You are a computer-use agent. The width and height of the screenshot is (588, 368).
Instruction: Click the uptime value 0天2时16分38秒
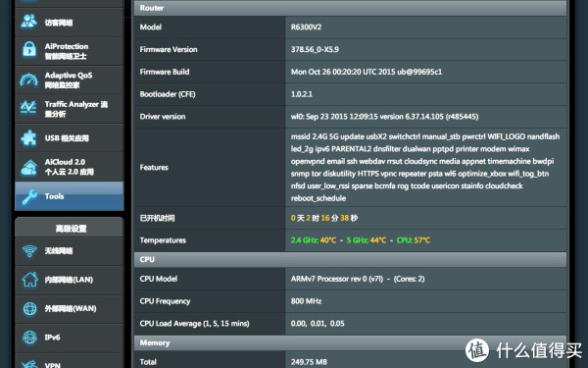324,218
